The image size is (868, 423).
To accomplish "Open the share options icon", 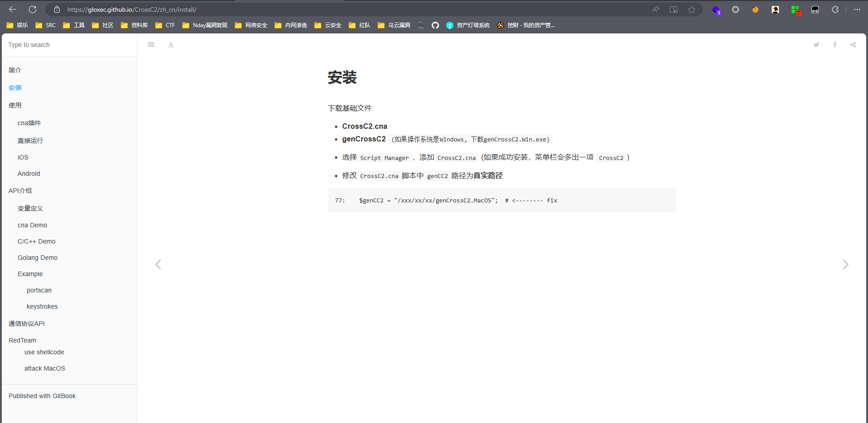I will pyautogui.click(x=853, y=45).
